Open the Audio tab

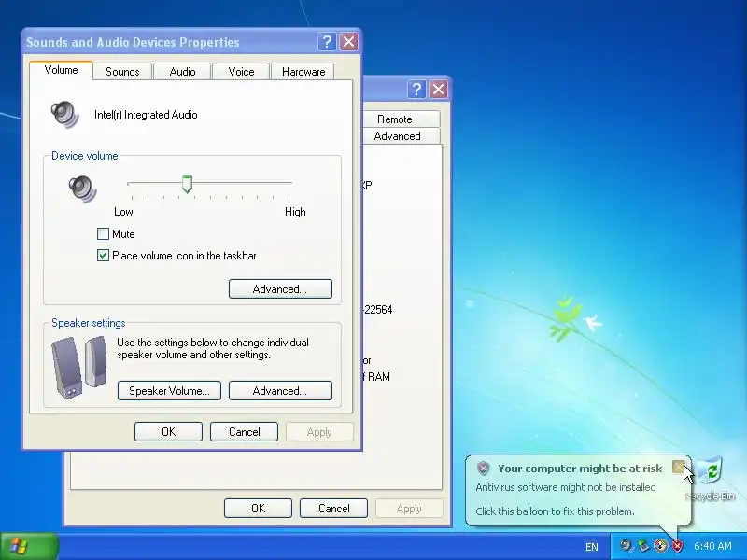pyautogui.click(x=182, y=72)
